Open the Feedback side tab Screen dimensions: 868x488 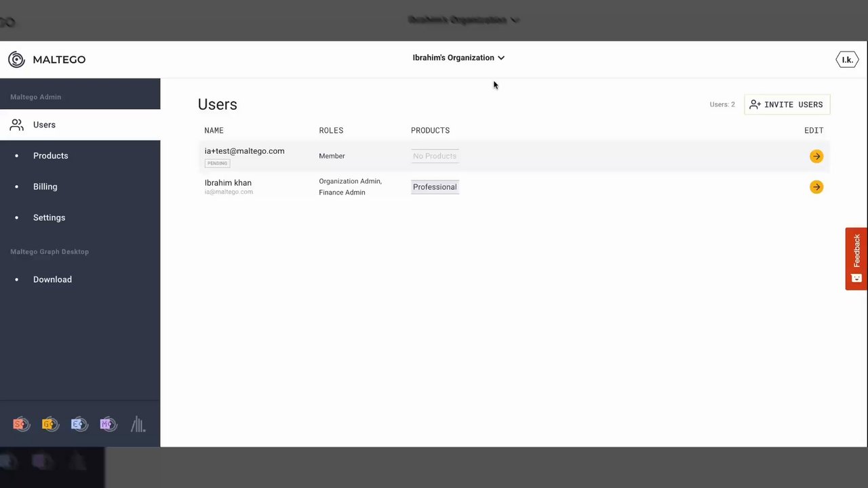[856, 259]
